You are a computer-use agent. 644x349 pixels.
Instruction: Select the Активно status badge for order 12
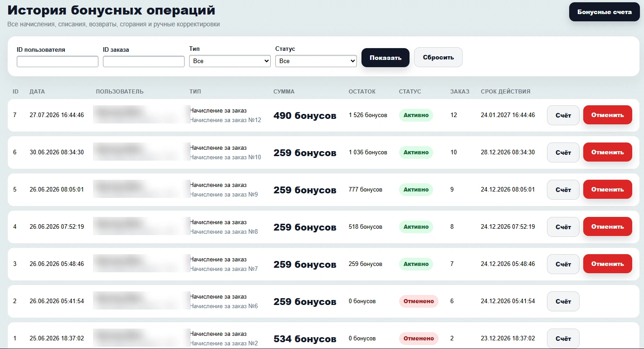click(416, 115)
